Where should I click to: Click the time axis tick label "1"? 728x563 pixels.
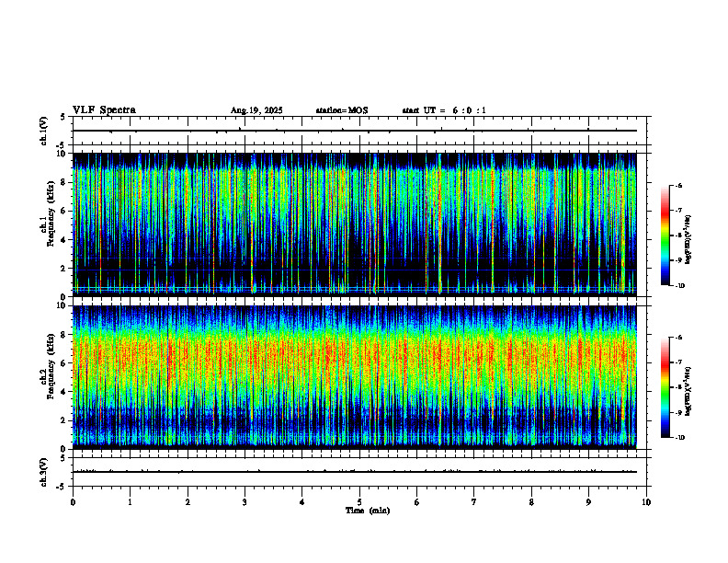(x=130, y=502)
